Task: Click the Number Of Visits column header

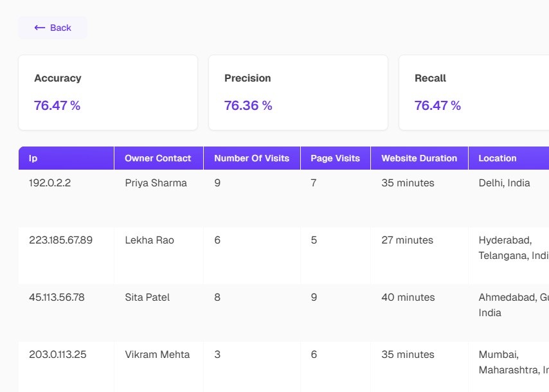Action: tap(252, 158)
